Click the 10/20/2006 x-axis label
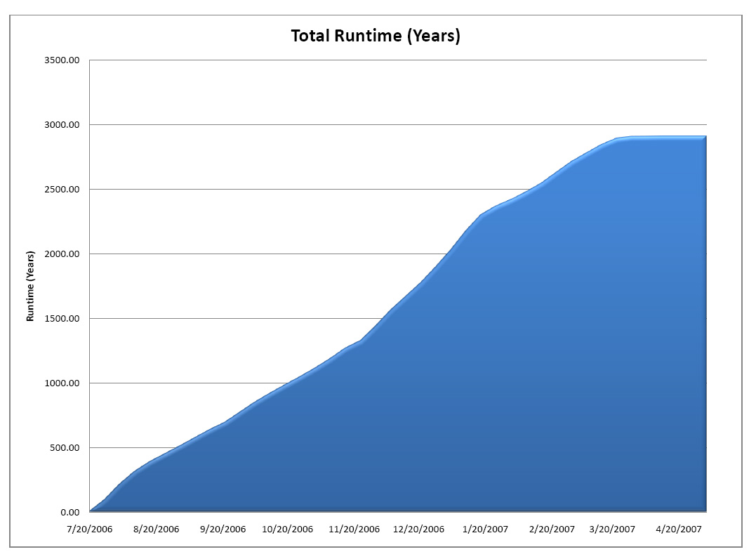756x559 pixels. click(x=287, y=529)
